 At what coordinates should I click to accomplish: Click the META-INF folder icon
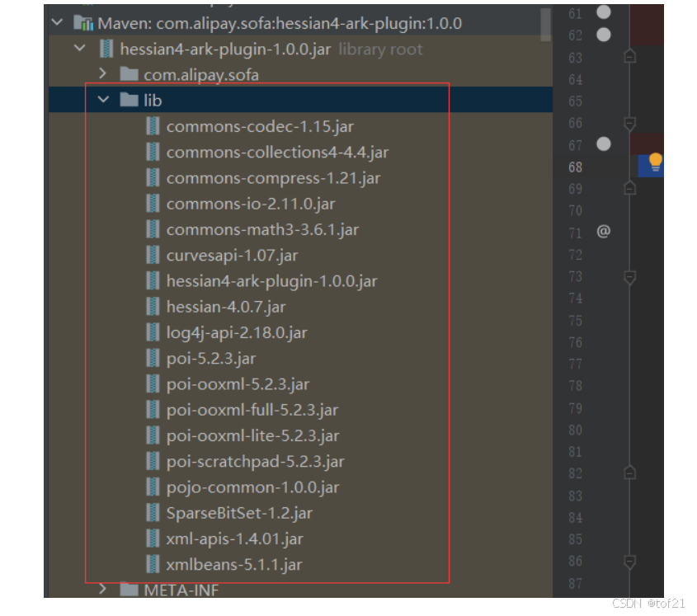pos(129,590)
